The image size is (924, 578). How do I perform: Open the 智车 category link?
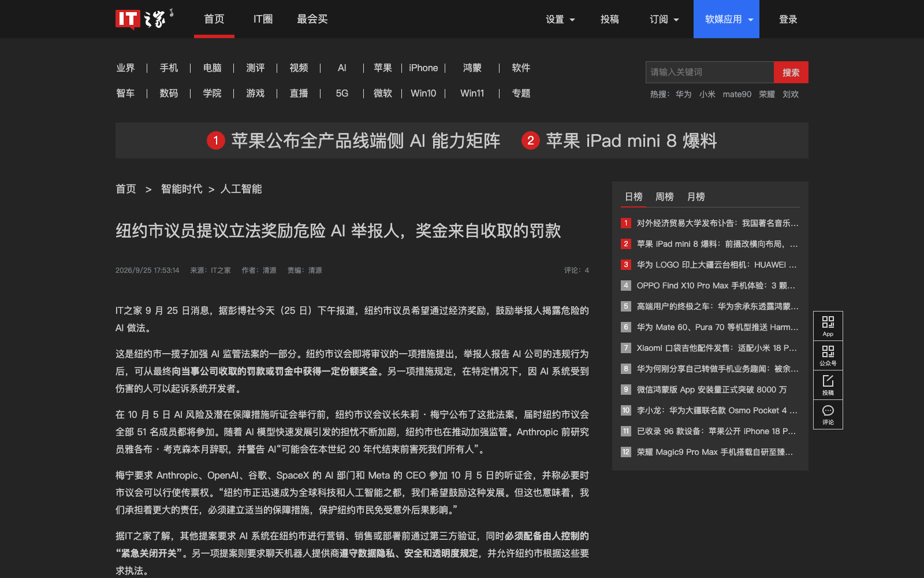tap(125, 93)
